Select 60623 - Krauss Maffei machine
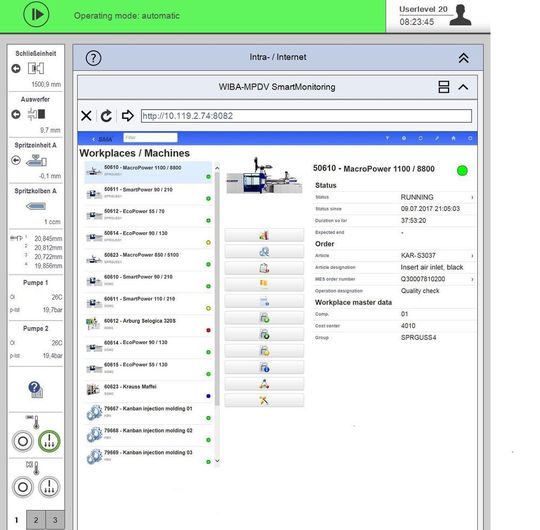The image size is (540, 530). 148,391
